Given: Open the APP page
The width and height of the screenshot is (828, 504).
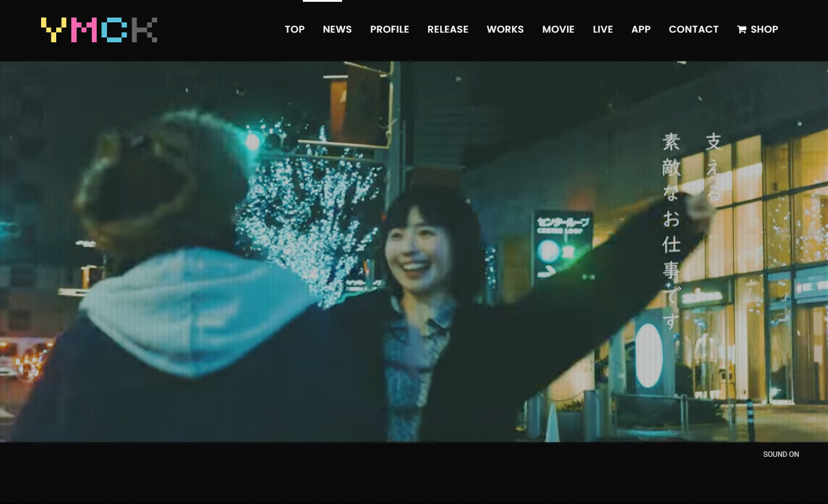Looking at the screenshot, I should (641, 30).
